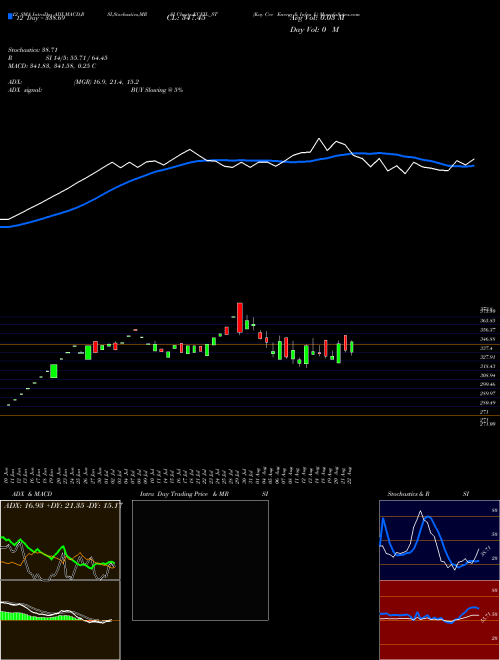Click the blue SMA legend square

tap(10, 16)
